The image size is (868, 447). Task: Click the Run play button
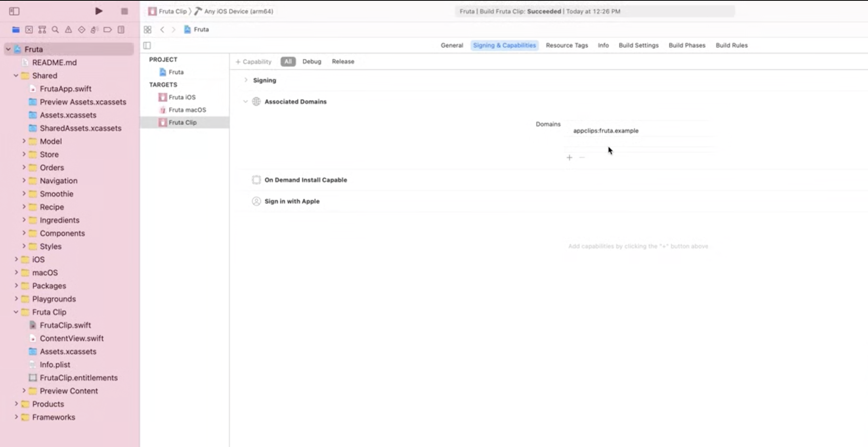[x=99, y=11]
